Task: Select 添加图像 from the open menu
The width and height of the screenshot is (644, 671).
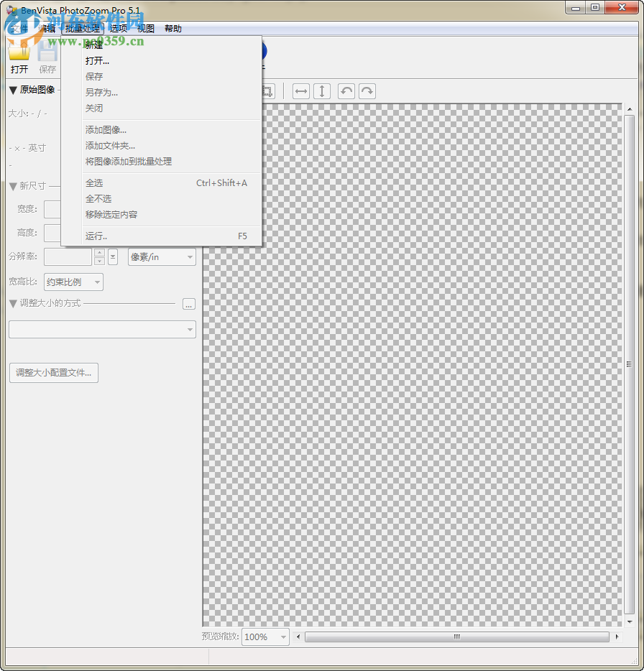Action: (x=108, y=129)
